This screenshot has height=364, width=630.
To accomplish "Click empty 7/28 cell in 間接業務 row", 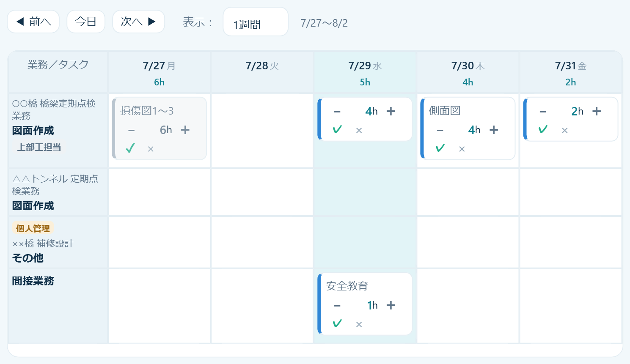I will (262, 306).
